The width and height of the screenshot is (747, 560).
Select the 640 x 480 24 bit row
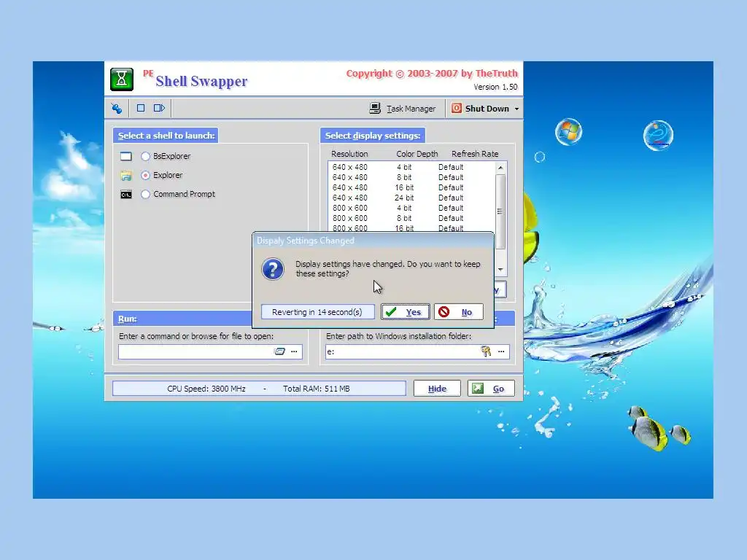tap(411, 198)
